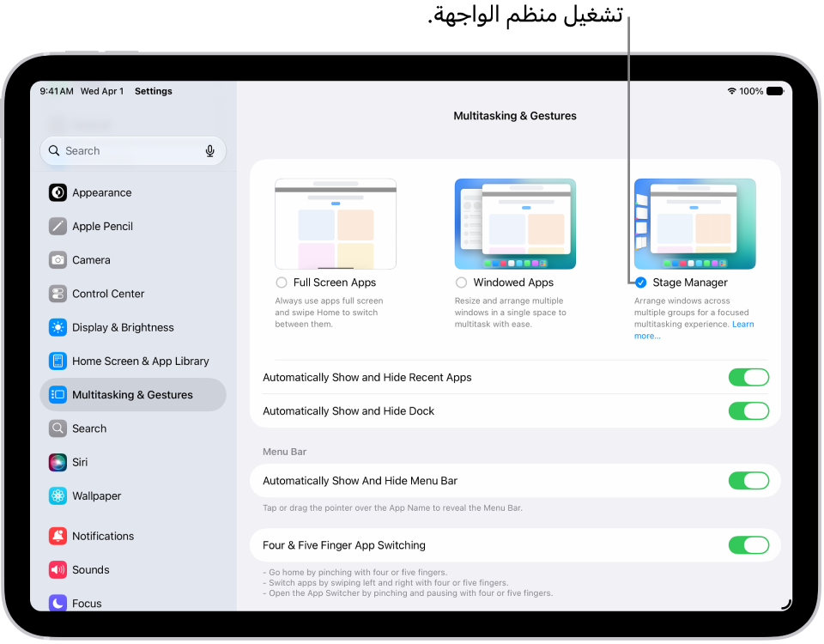Focus the Settings search field
Image resolution: width=824 pixels, height=644 pixels.
tap(133, 151)
